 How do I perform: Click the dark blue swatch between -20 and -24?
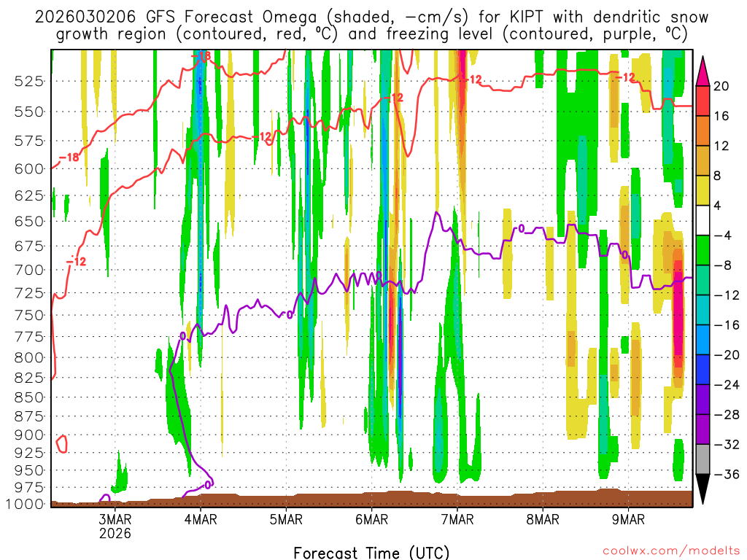click(x=703, y=370)
